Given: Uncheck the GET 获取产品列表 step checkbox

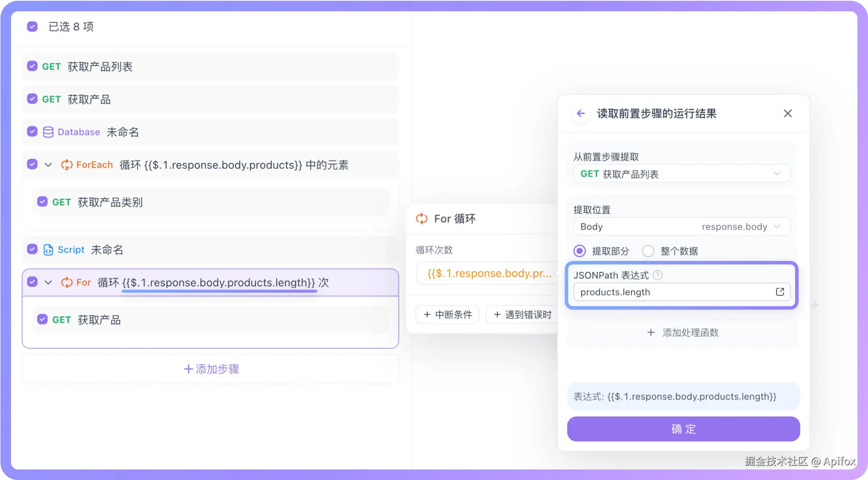Looking at the screenshot, I should point(32,66).
